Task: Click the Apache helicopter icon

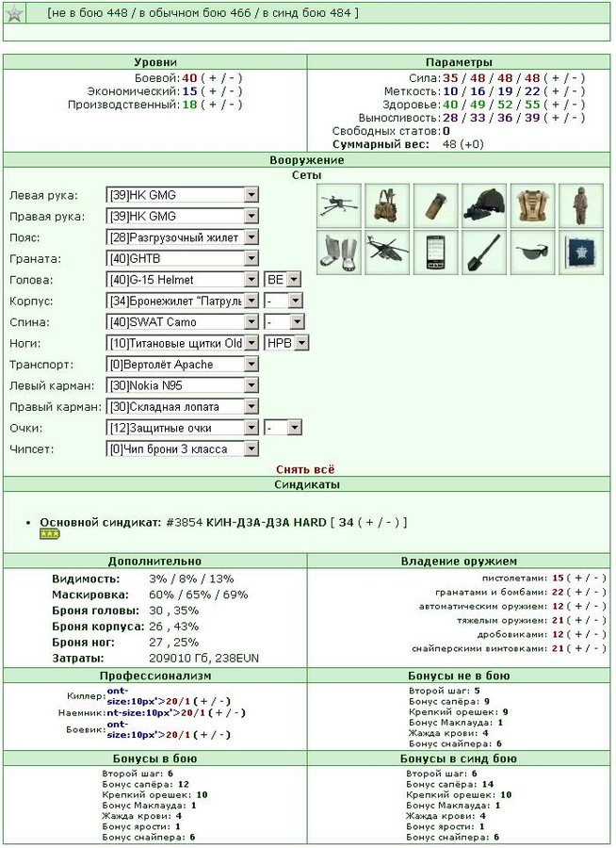Action: pos(387,253)
